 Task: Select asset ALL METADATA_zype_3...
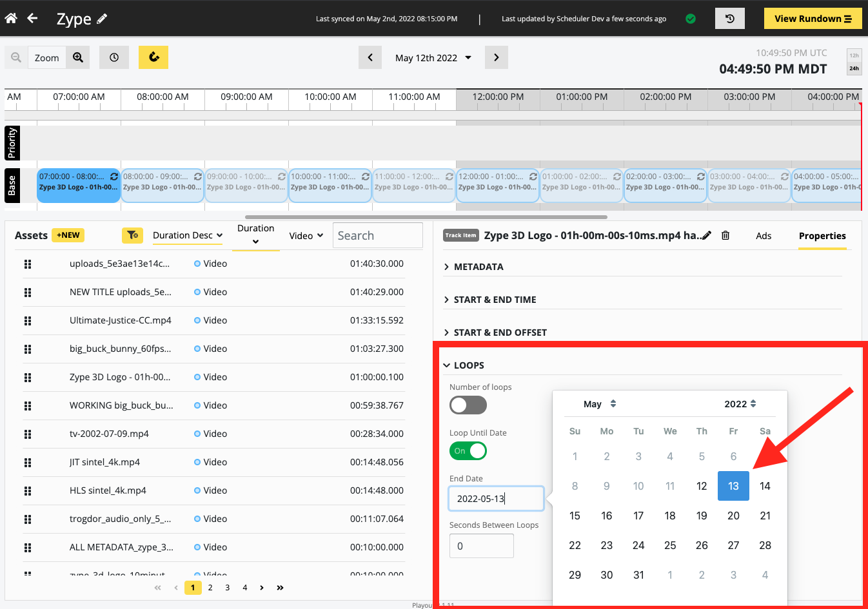tap(121, 547)
